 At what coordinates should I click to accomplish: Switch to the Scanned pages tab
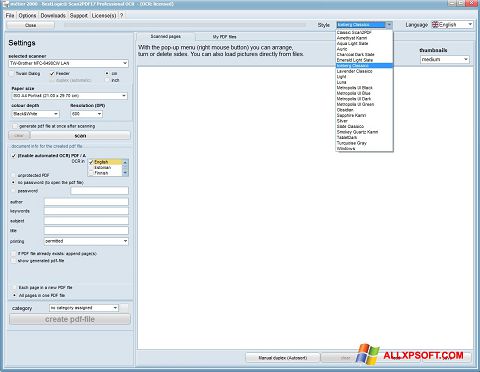pos(166,36)
